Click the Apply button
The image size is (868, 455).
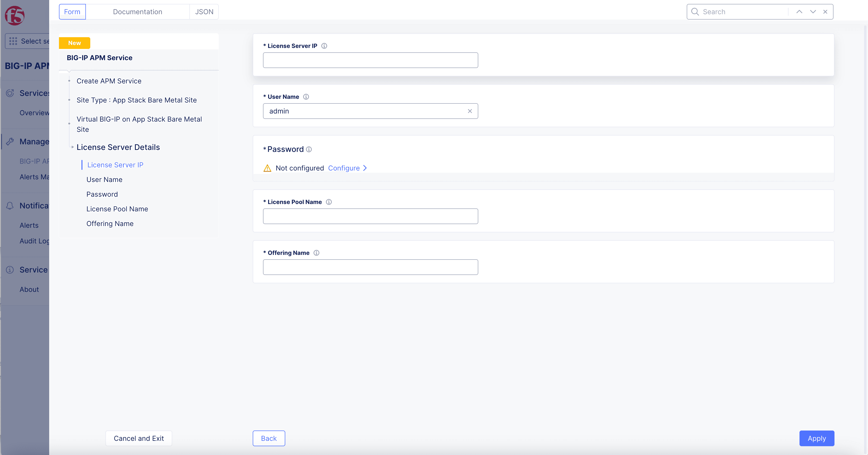pyautogui.click(x=816, y=438)
